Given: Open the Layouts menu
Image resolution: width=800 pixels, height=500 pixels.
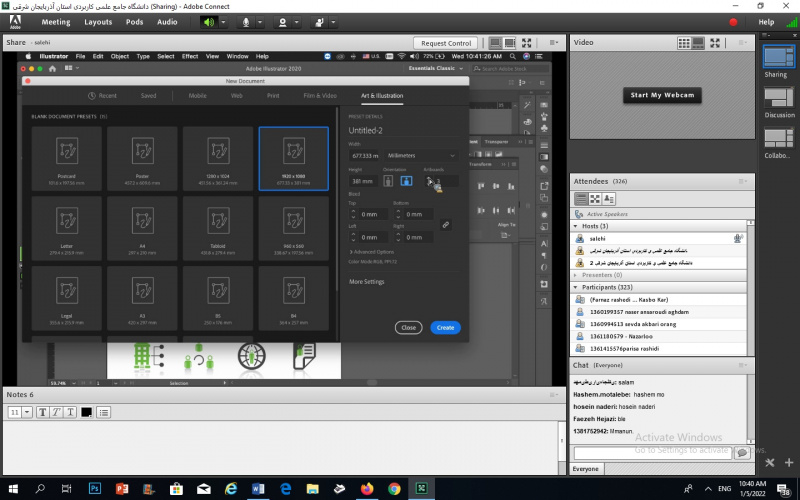Looking at the screenshot, I should 98,21.
